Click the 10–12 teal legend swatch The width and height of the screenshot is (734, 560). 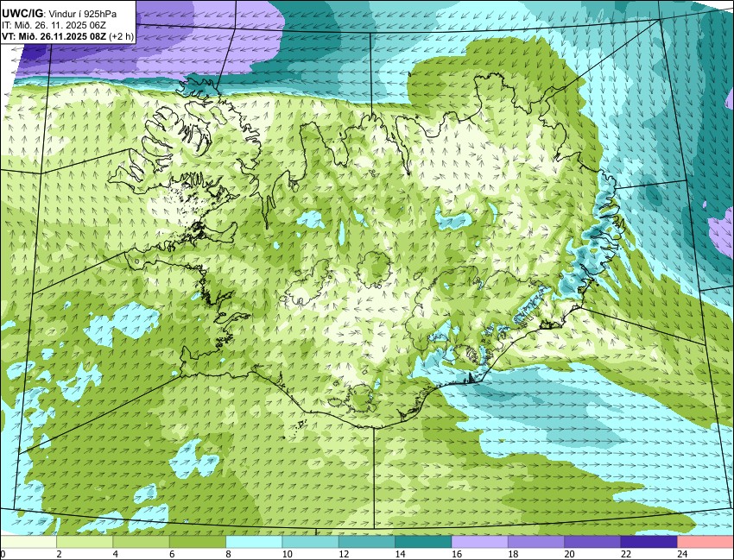tap(310, 542)
